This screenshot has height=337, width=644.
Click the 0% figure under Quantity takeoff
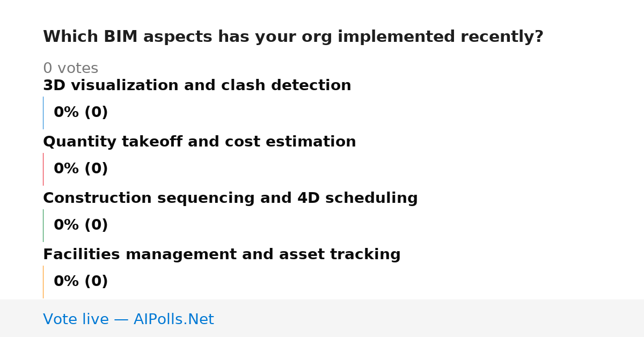[66, 169]
